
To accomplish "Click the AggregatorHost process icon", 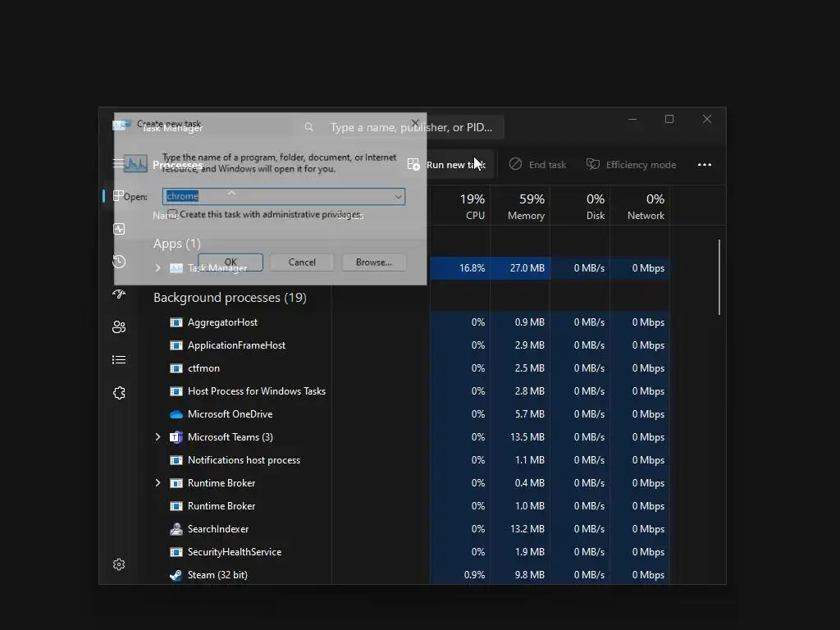I will click(176, 322).
